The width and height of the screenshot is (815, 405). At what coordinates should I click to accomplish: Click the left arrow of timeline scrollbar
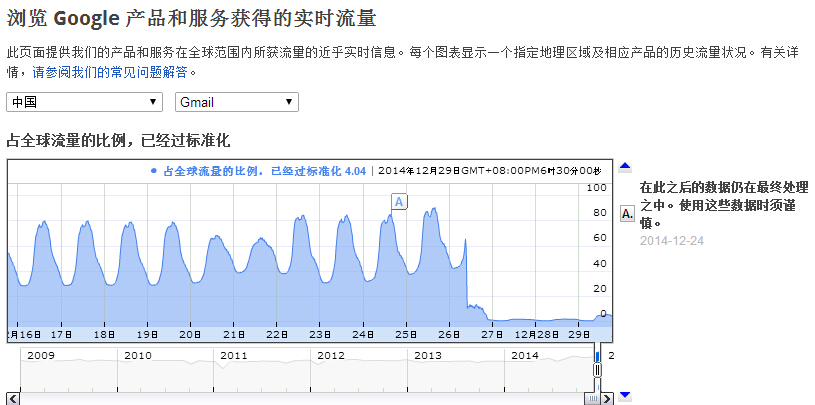14,399
